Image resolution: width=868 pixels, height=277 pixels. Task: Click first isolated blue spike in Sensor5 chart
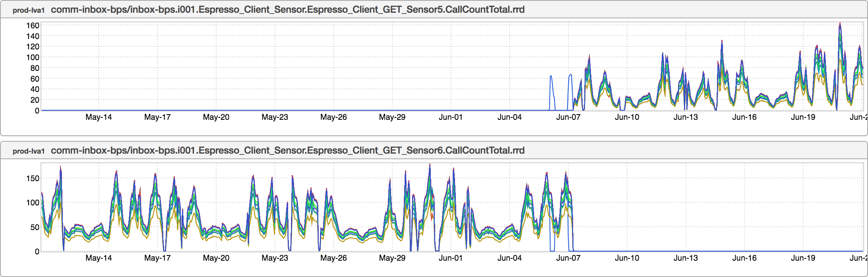point(551,76)
